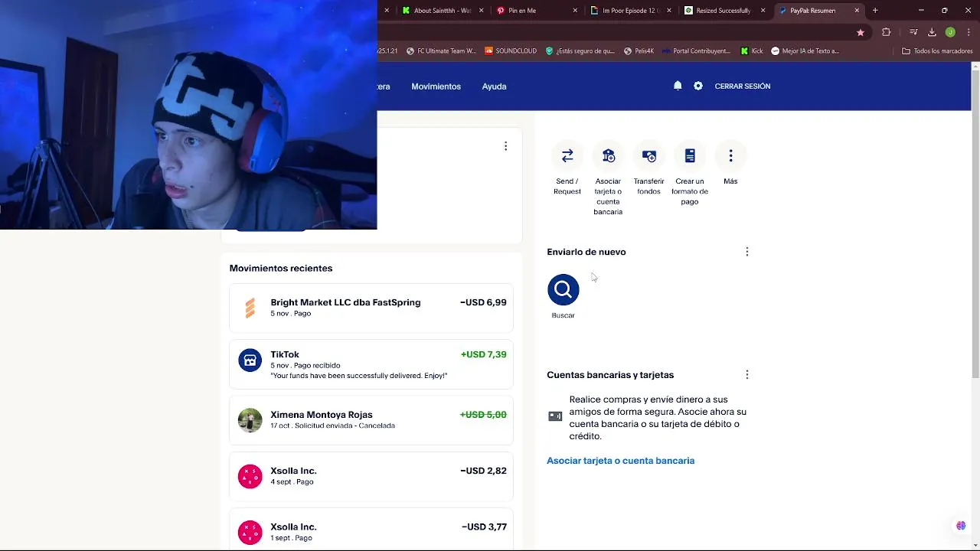
Task: Open balance card options three-dot menu
Action: 505,146
